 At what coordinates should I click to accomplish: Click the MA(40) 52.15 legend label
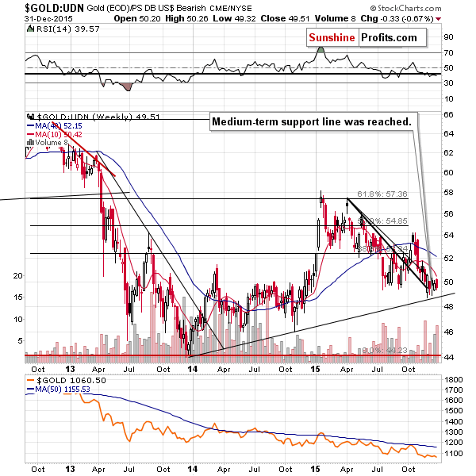coord(58,125)
